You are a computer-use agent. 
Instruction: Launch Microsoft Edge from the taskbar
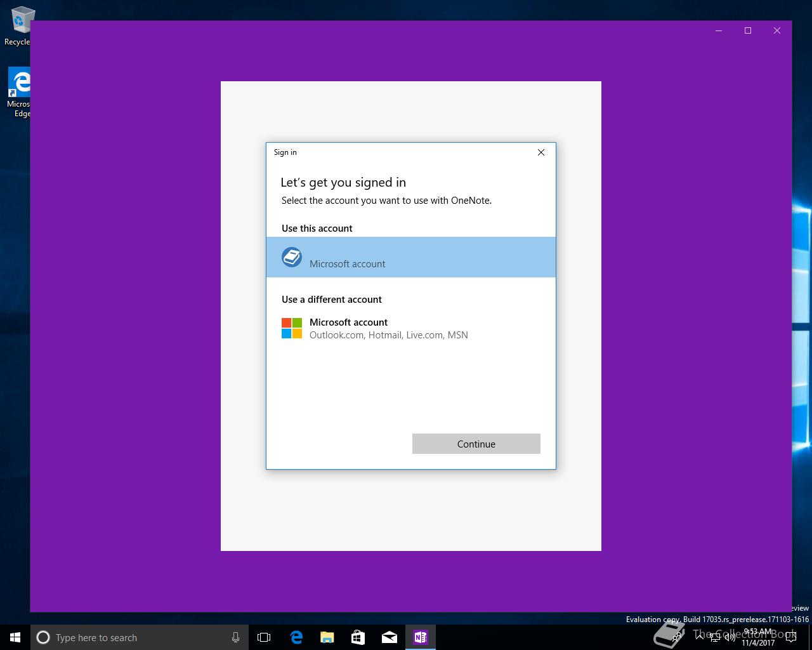(x=296, y=637)
